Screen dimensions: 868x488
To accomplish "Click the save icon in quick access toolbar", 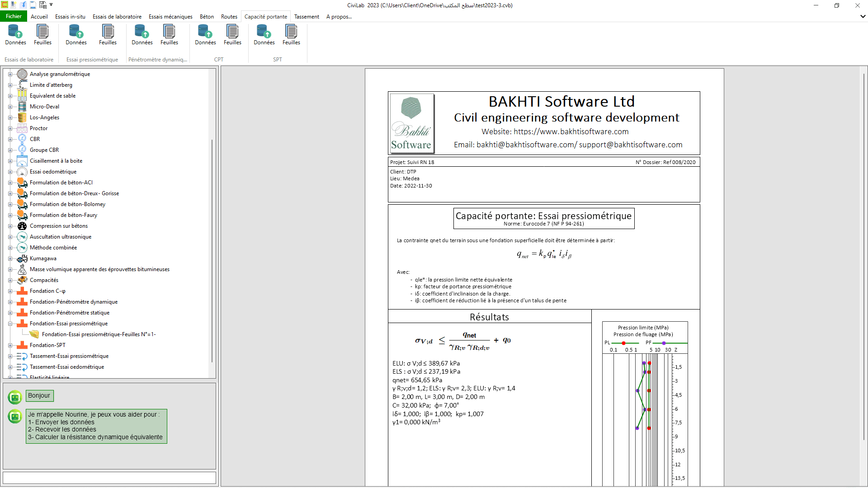I will pyautogui.click(x=33, y=5).
